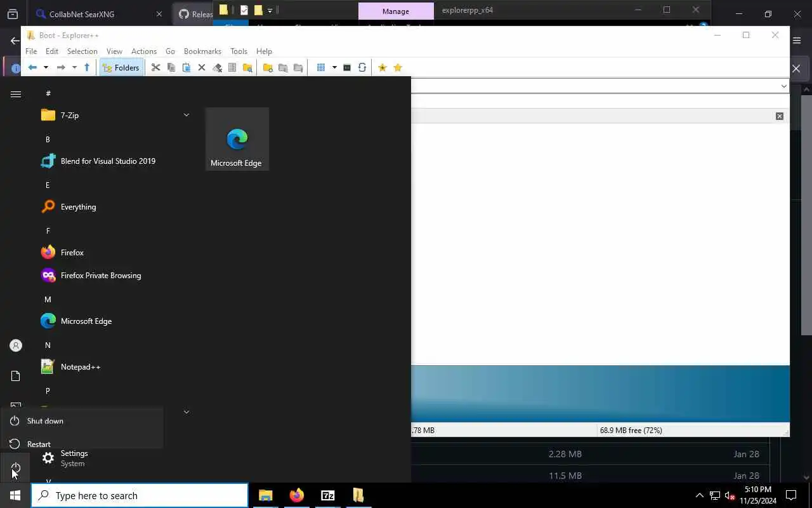Switch to CollabNet SearXNG browser tab

click(x=98, y=14)
